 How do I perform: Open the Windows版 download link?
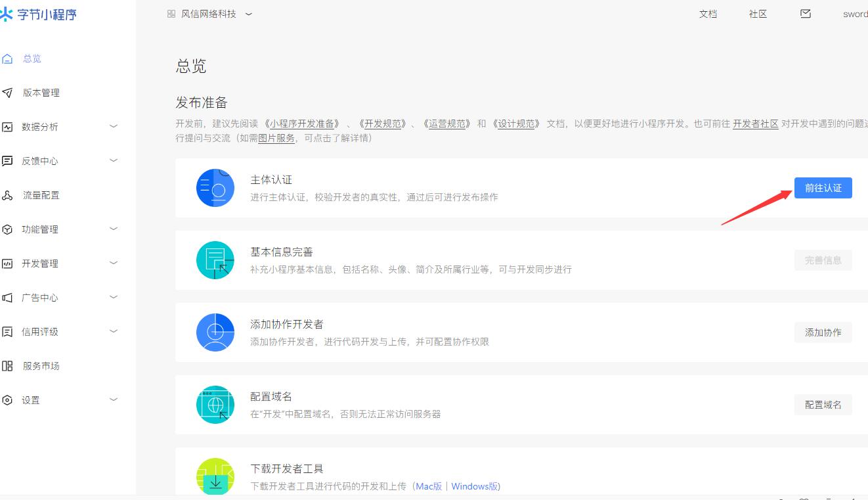(x=475, y=486)
